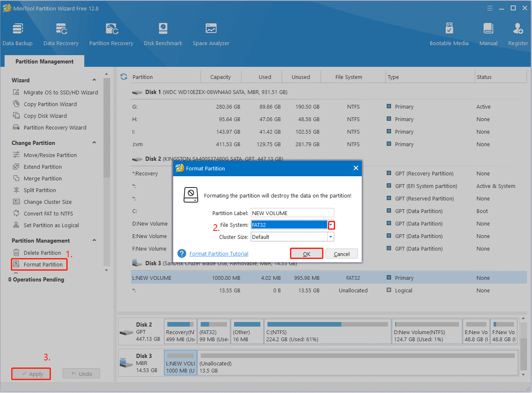Open the File System dropdown arrow

[x=331, y=225]
